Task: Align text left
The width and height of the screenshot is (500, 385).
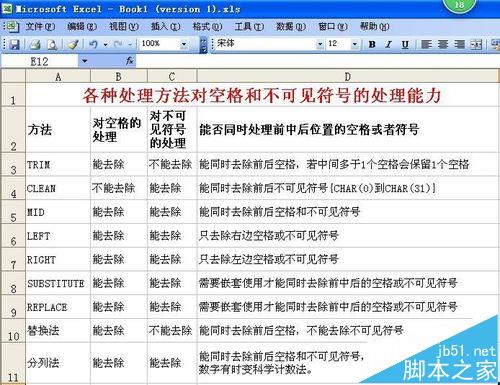Action: click(426, 44)
